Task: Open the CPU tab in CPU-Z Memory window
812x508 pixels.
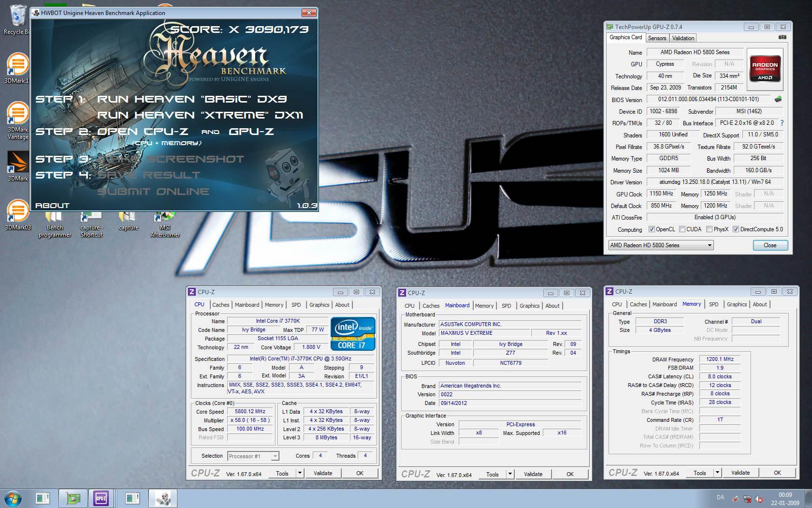Action: (617, 304)
